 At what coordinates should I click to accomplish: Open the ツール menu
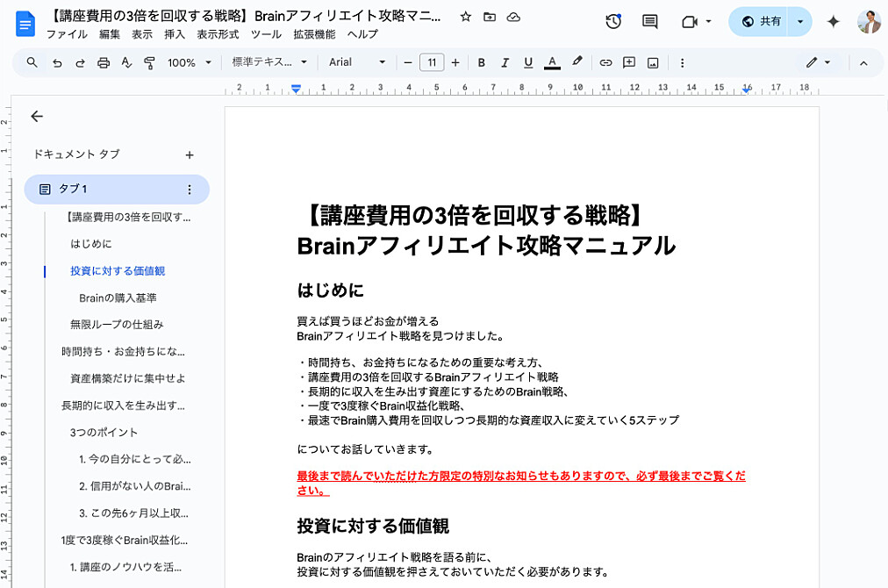pyautogui.click(x=266, y=34)
